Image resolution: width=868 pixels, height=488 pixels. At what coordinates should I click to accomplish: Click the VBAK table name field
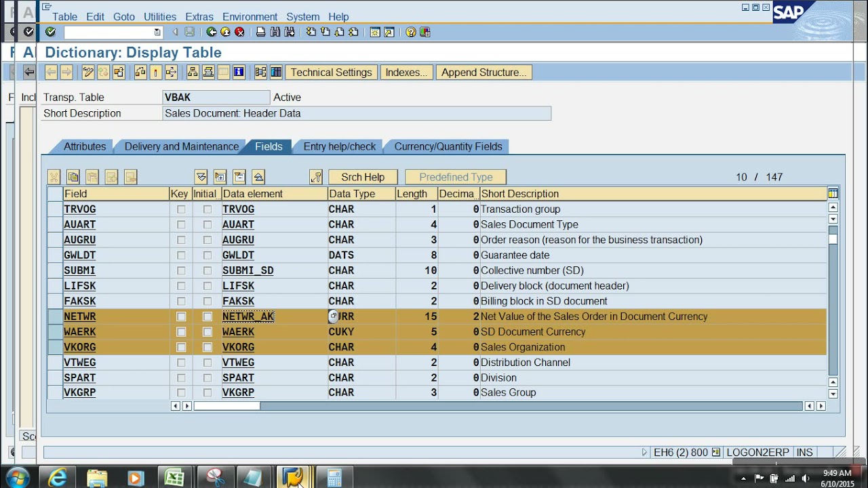click(216, 98)
